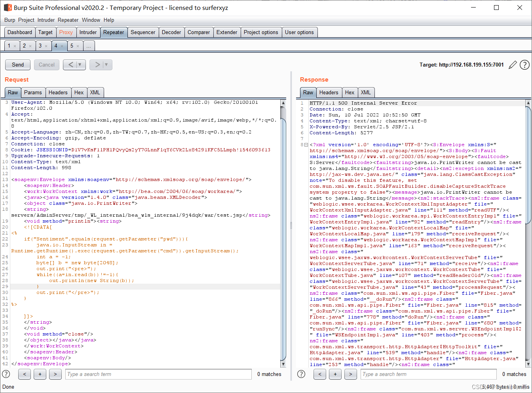532x393 pixels.
Task: Switch to the Target tab
Action: pyautogui.click(x=45, y=32)
